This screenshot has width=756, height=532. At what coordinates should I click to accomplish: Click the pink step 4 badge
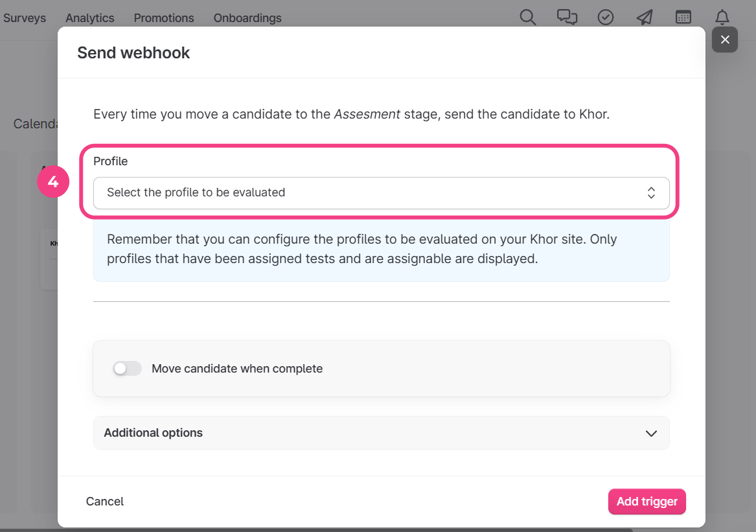(53, 182)
